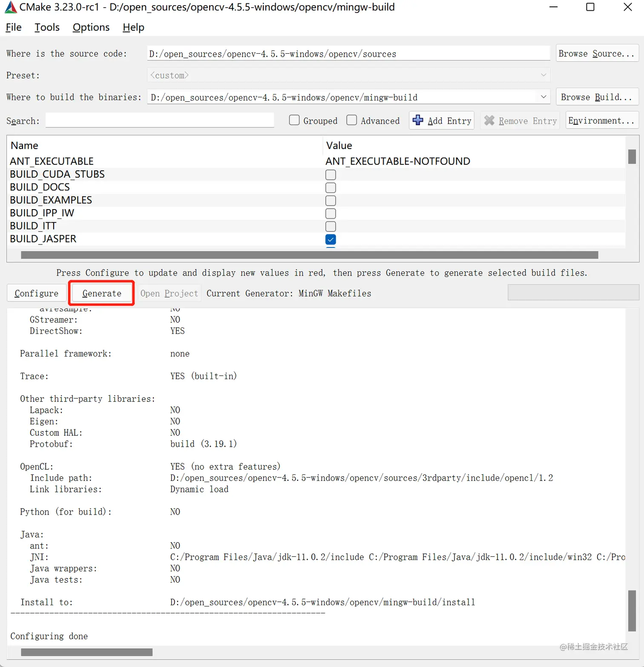Maximize the CMake window
The image size is (644, 667).
590,7
